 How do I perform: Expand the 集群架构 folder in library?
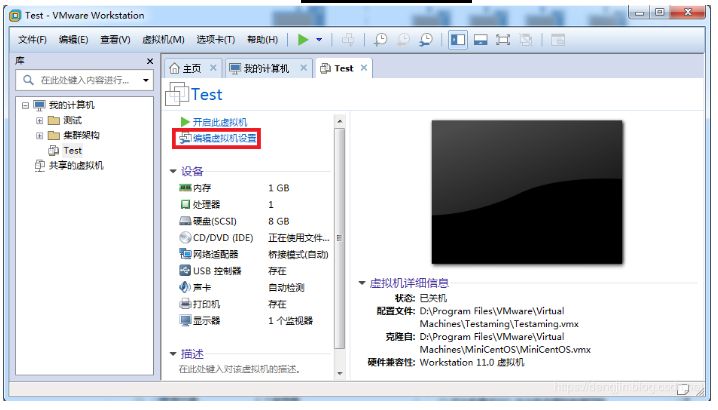(x=39, y=136)
